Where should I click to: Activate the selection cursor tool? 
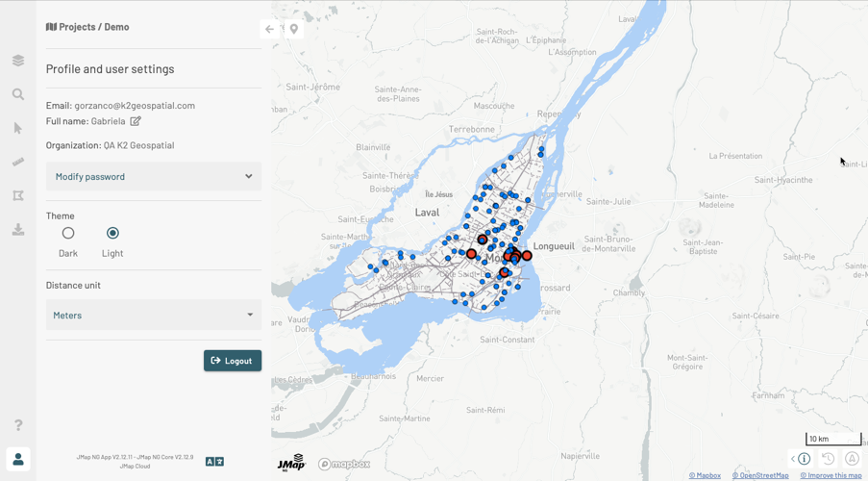coord(18,128)
